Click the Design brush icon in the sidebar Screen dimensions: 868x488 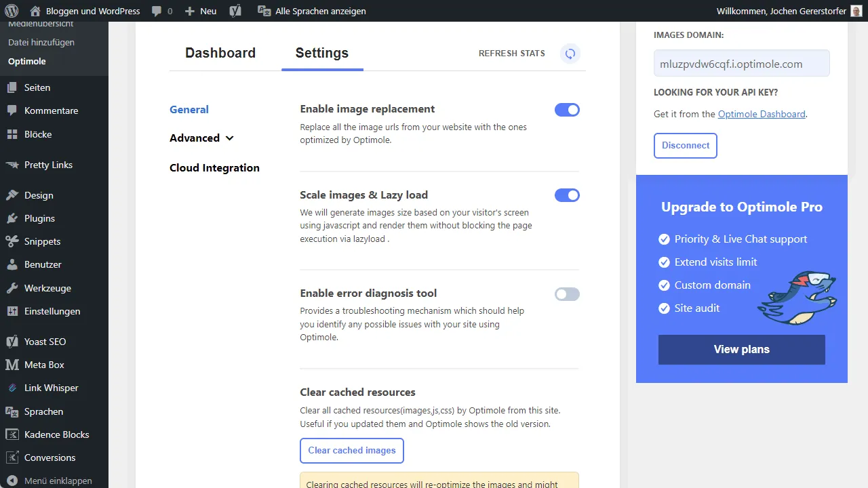12,195
